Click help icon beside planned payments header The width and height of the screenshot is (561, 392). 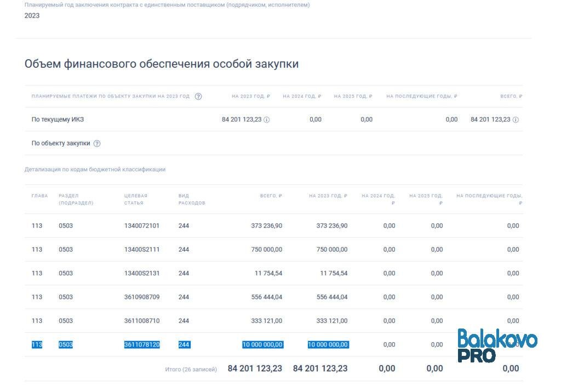198,96
